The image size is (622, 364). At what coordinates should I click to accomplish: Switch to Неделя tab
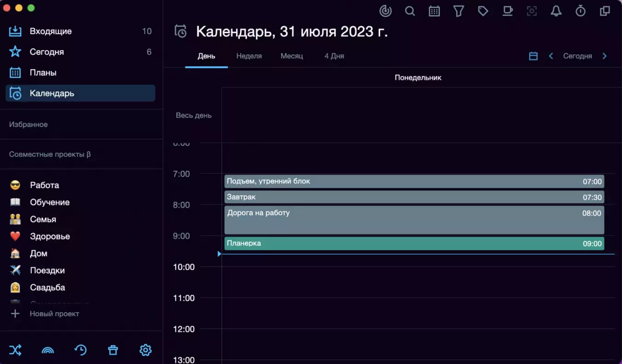[x=249, y=56]
